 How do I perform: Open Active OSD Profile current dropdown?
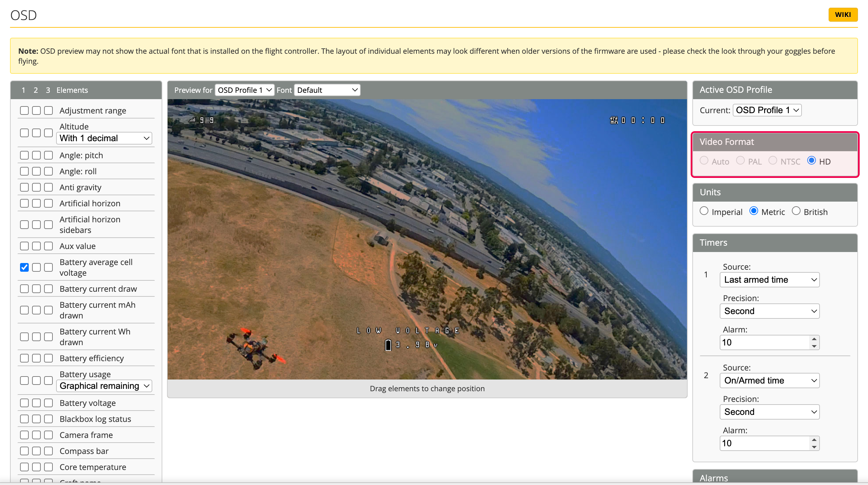click(x=767, y=110)
